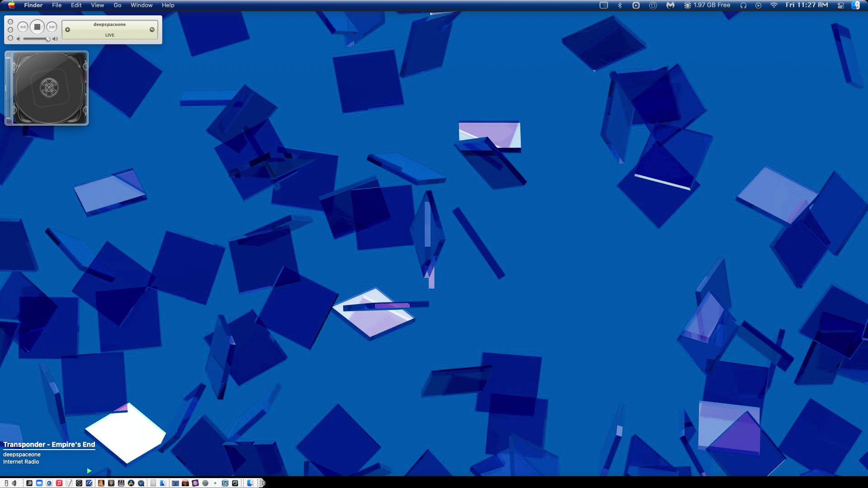
Task: Click the deepspaceone station title in player
Action: pyautogui.click(x=109, y=24)
